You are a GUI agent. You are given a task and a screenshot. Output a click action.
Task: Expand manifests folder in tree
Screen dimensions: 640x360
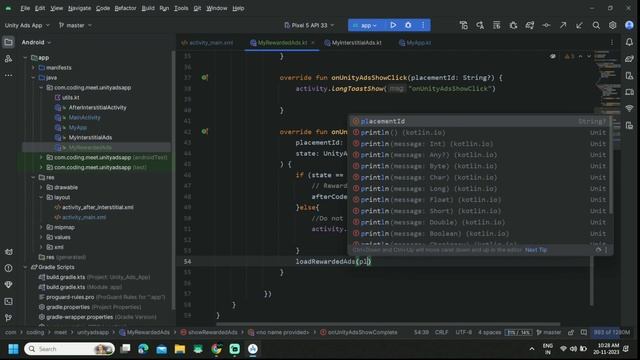point(33,68)
